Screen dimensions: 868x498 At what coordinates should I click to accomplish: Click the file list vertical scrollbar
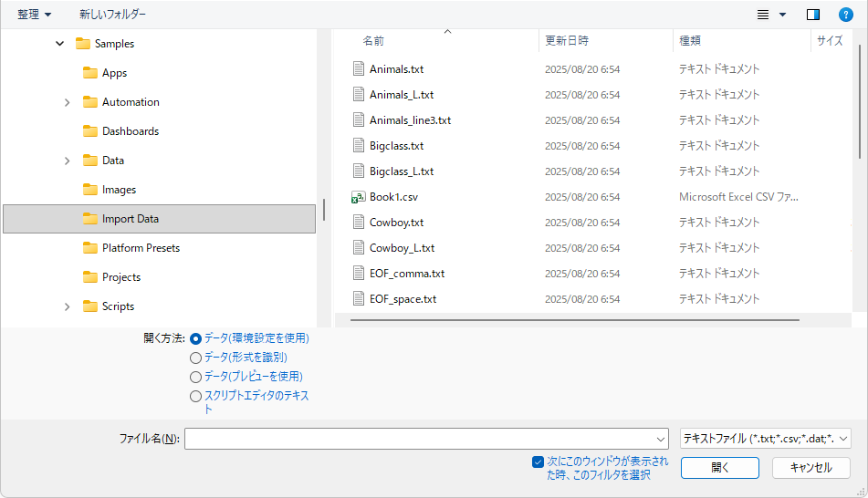pos(860,102)
